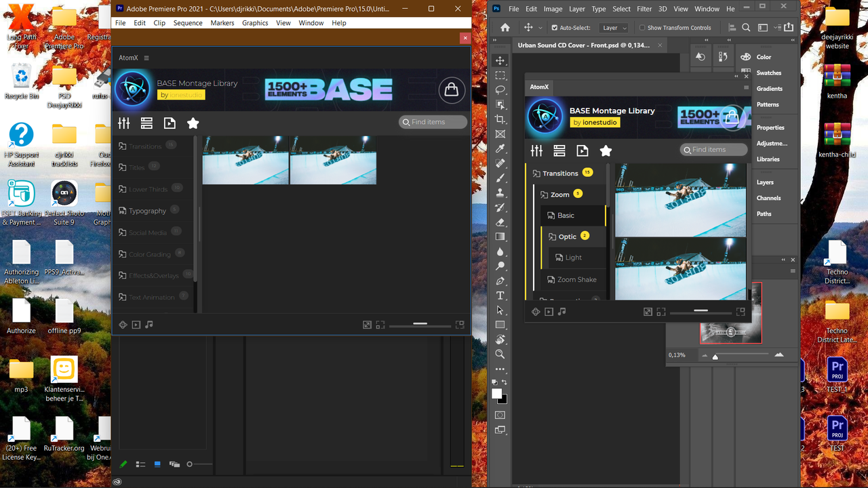
Task: Open Premiere Graphics menu
Action: tap(255, 22)
